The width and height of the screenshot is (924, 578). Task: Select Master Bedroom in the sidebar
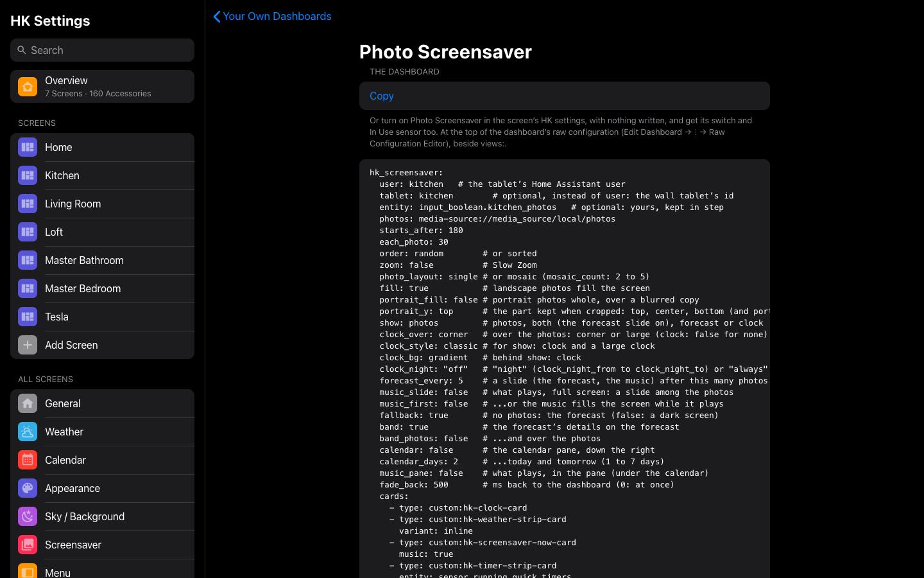click(x=102, y=288)
